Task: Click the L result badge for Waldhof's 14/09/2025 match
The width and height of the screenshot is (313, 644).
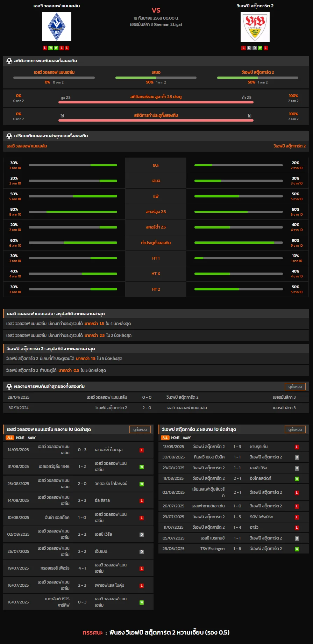Action: (142, 450)
